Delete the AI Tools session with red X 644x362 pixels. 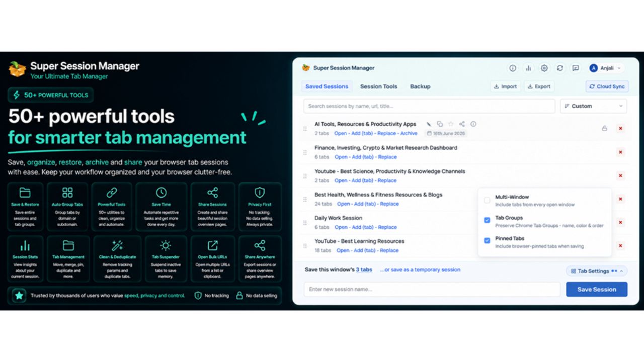tap(620, 129)
